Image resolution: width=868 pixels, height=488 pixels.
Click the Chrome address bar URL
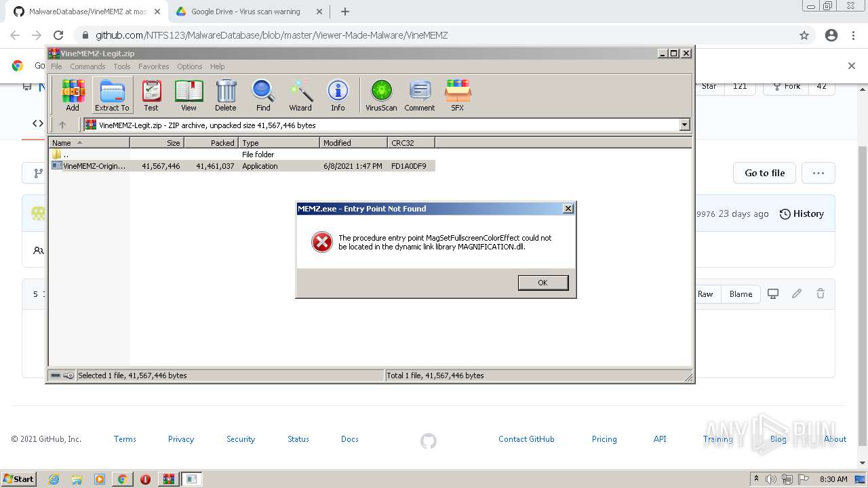(271, 35)
